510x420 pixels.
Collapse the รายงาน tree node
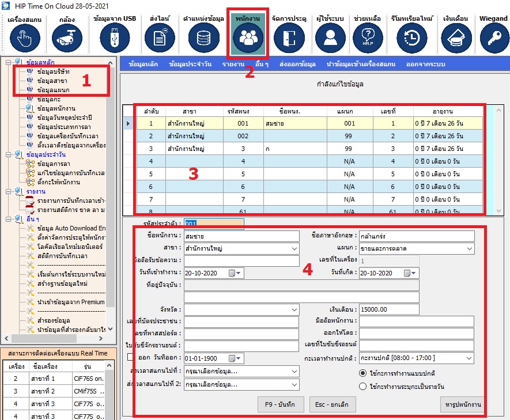coord(9,191)
